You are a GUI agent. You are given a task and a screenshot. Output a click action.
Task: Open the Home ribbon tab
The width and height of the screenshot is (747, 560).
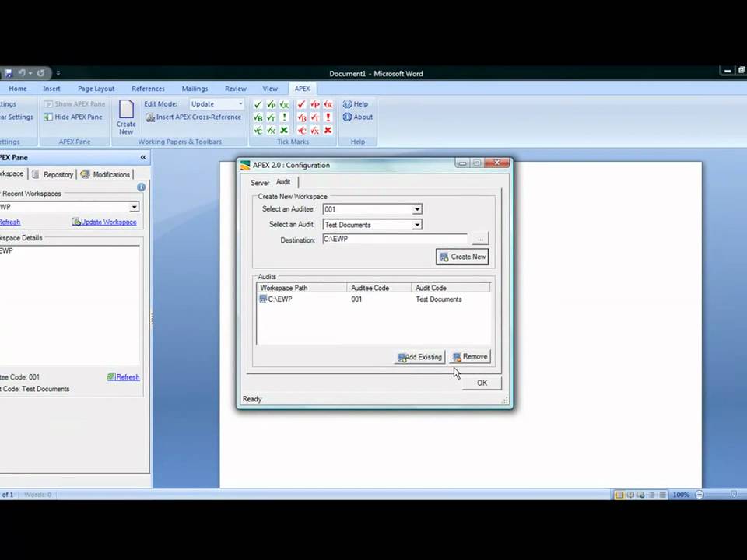pyautogui.click(x=18, y=89)
